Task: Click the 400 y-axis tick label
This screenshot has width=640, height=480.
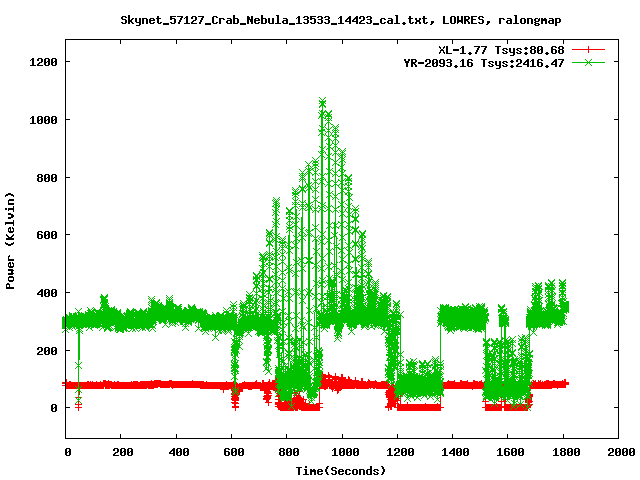Action: 47,293
